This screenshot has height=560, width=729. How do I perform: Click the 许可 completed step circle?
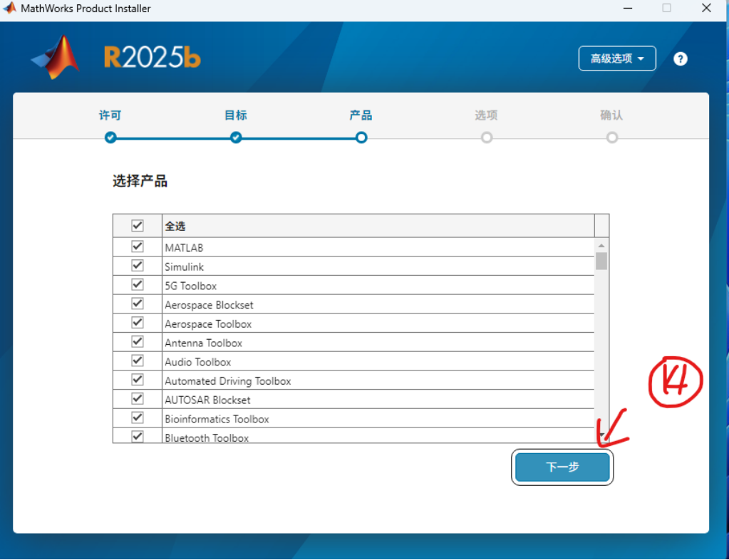(x=110, y=138)
